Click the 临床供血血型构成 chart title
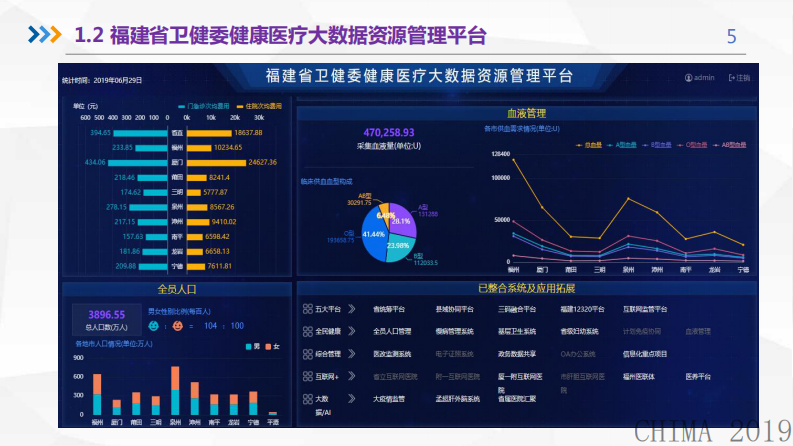The image size is (793, 446). tap(327, 182)
